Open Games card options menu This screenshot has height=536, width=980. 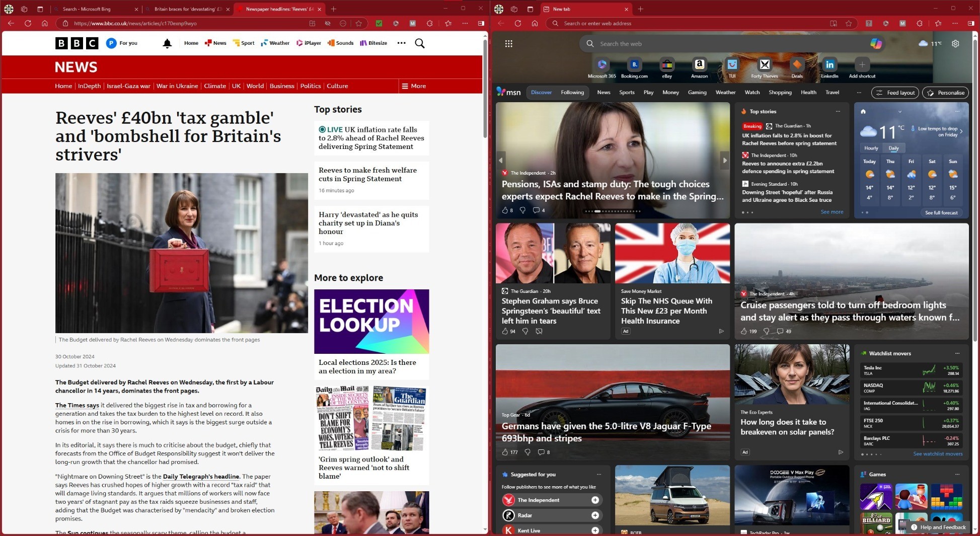(957, 474)
